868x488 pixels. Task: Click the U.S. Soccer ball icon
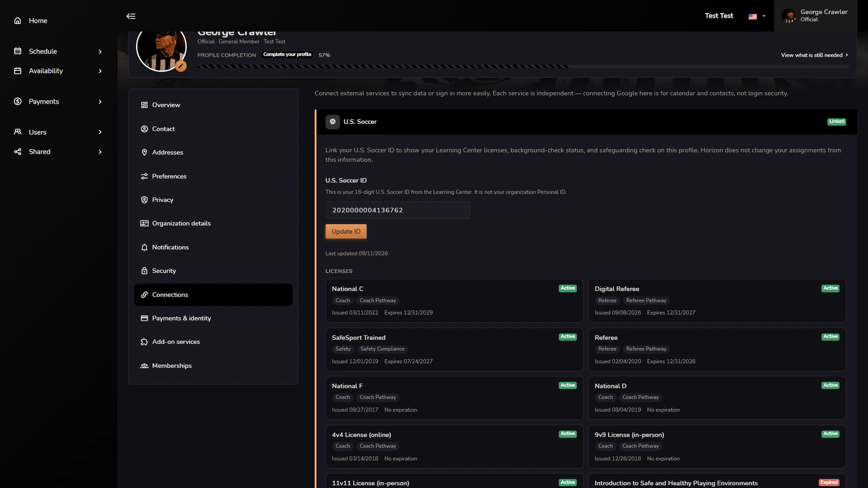[x=333, y=121]
